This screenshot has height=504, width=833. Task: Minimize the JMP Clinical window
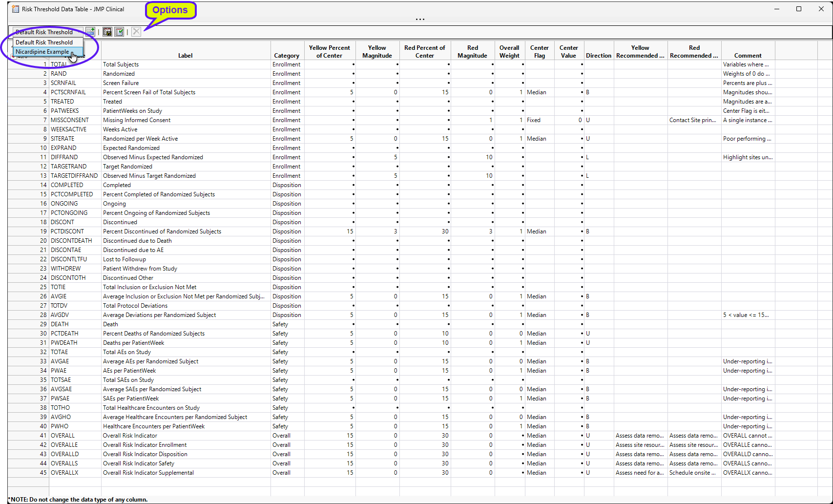(776, 9)
